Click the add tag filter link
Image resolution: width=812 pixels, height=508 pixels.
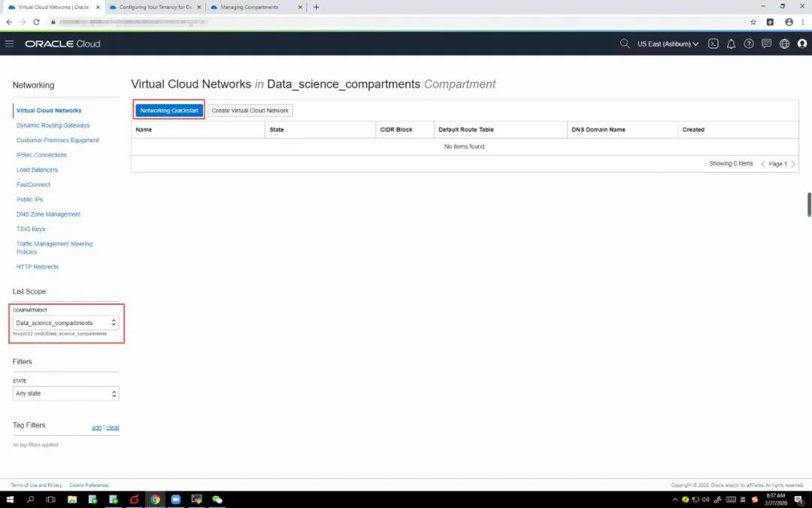[x=96, y=427]
